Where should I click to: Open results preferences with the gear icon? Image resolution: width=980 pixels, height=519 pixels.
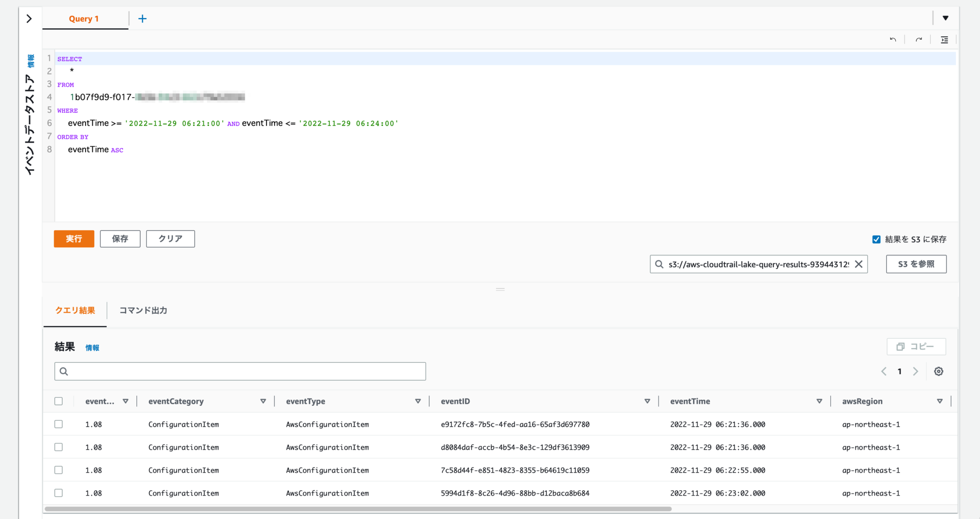939,371
